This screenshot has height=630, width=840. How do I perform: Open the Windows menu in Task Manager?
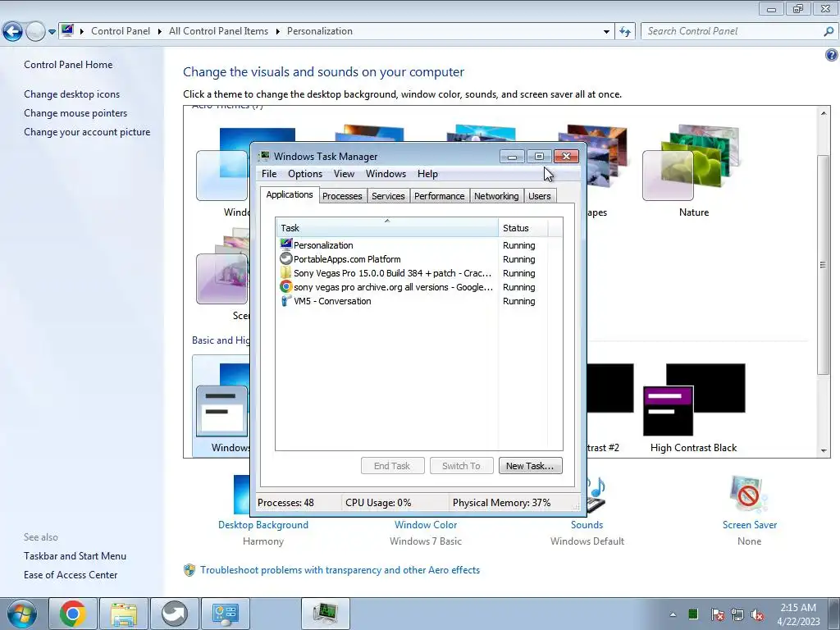[386, 174]
